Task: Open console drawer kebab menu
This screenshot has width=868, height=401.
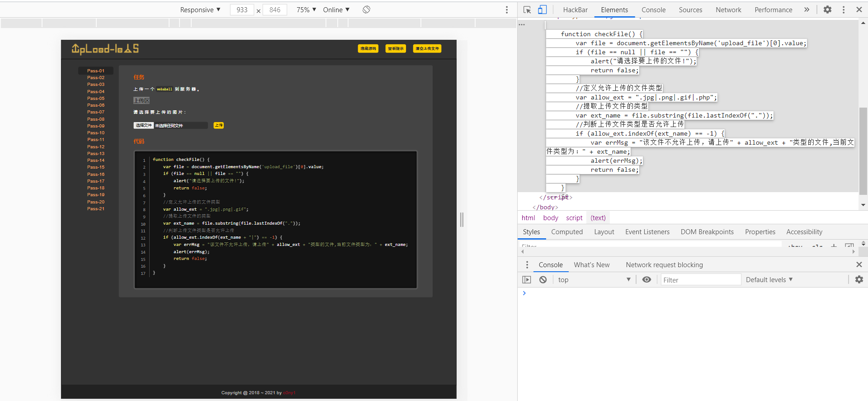Action: click(x=527, y=265)
